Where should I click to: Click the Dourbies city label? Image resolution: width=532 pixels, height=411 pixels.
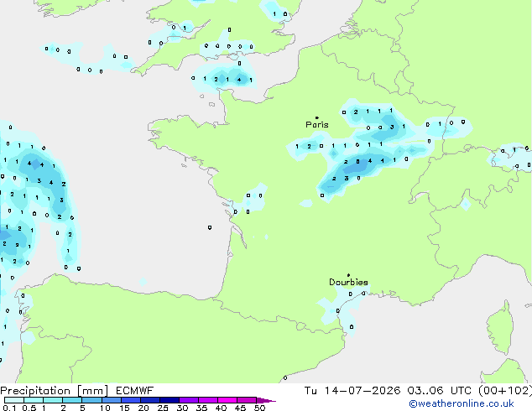coord(348,282)
